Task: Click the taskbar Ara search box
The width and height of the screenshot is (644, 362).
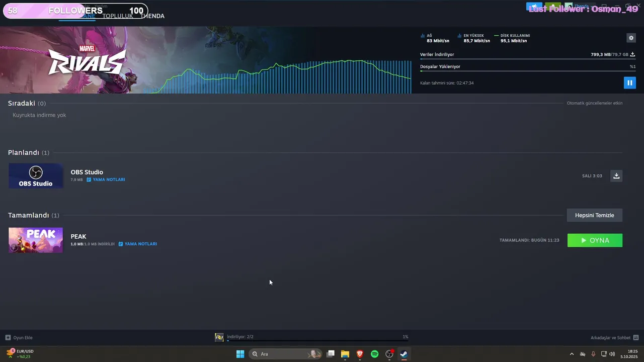Action: click(285, 354)
